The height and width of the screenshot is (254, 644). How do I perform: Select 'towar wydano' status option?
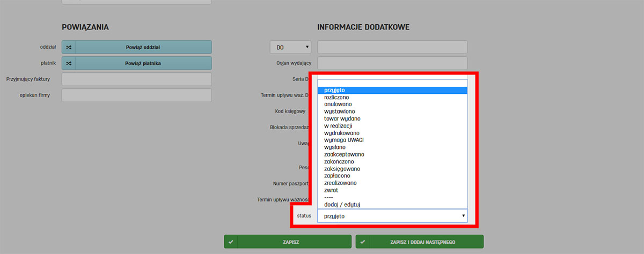(x=342, y=118)
